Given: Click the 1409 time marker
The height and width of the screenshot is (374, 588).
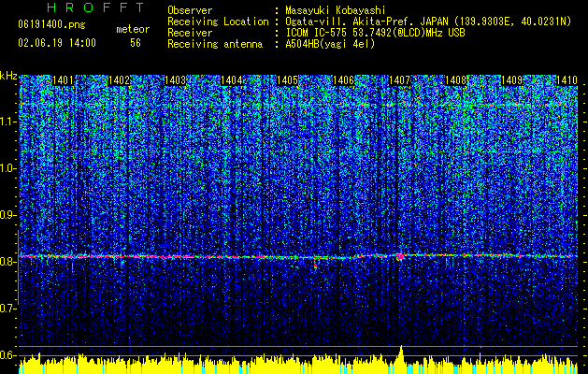Looking at the screenshot, I should pos(511,80).
